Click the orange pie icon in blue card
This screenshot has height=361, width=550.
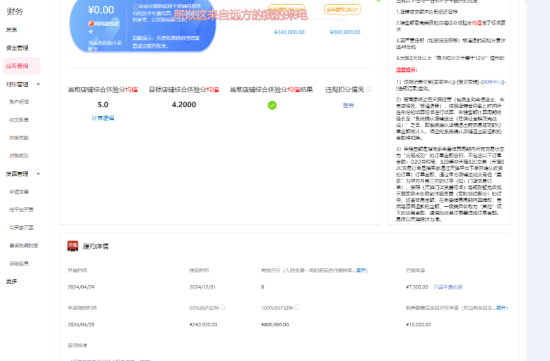[91, 24]
